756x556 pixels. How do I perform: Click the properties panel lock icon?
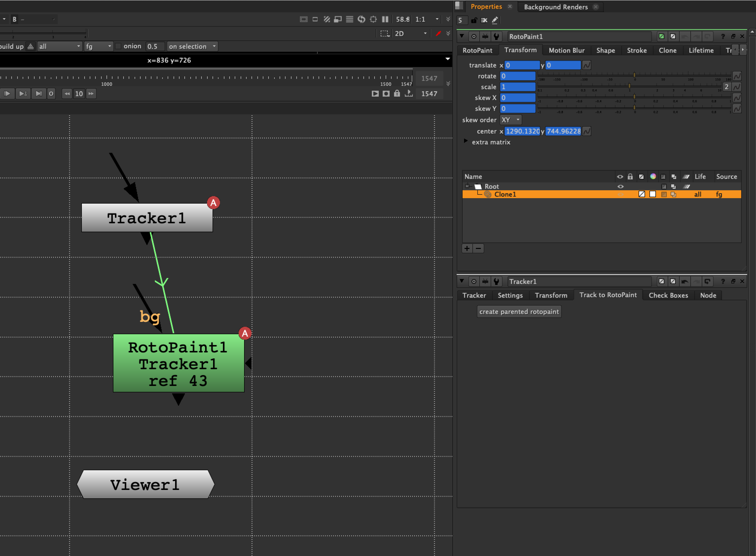(x=474, y=20)
